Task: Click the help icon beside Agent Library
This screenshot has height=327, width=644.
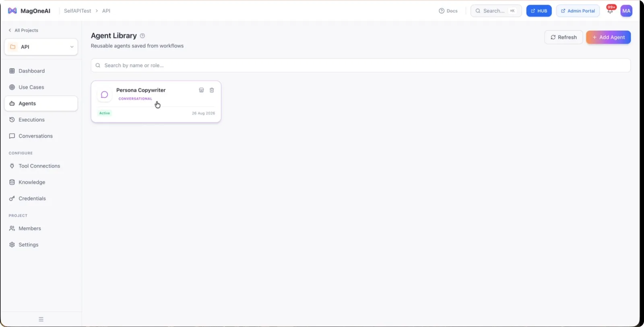Action: pos(142,36)
